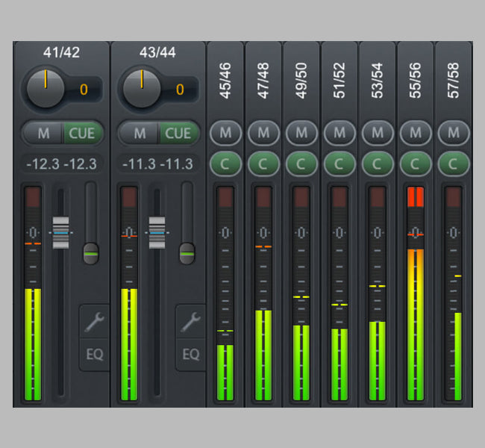Click the level meter of channel 53/54
Image resolution: width=485 pixels, height=448 pixels.
[x=378, y=293]
